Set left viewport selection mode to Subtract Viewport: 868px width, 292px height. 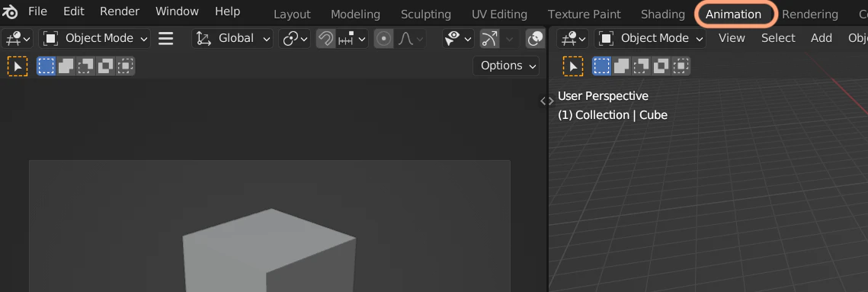(86, 66)
